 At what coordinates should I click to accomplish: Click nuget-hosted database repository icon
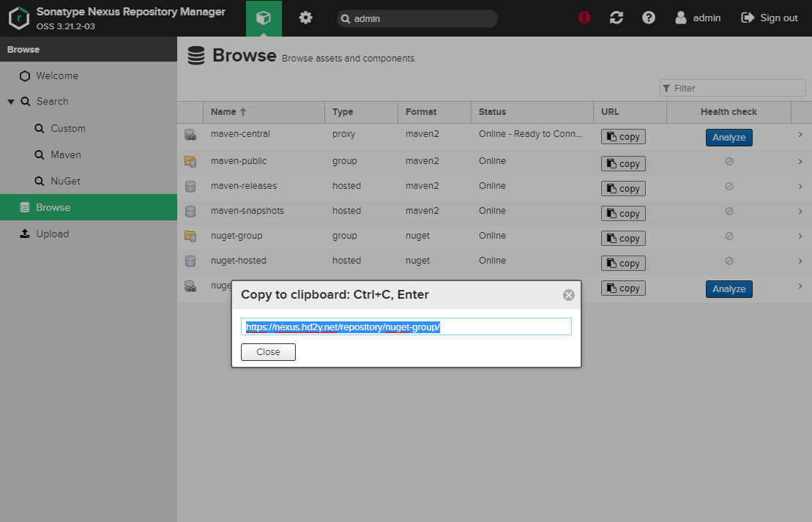[x=190, y=261]
